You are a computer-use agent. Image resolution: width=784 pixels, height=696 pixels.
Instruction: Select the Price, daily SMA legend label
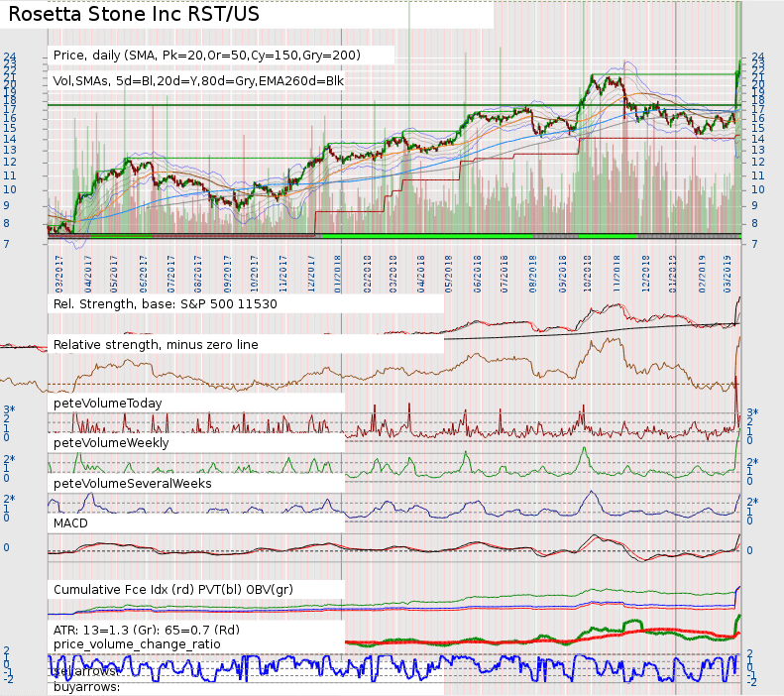pyautogui.click(x=206, y=55)
